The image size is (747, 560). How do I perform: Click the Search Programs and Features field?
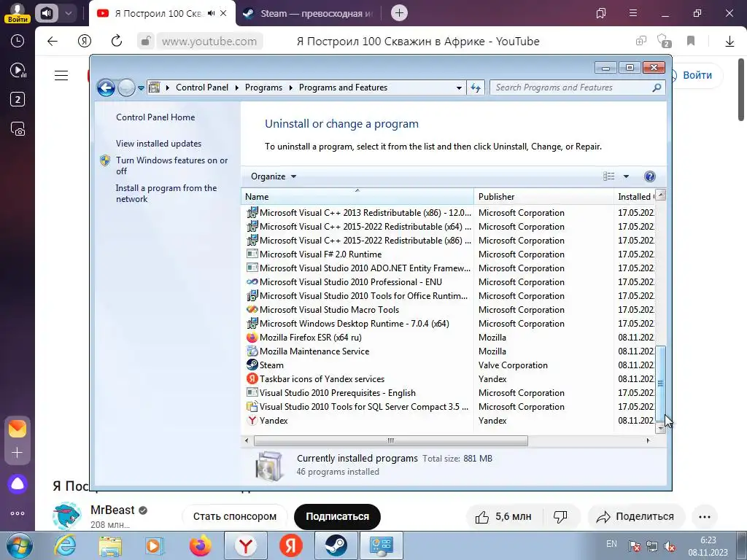tap(572, 87)
